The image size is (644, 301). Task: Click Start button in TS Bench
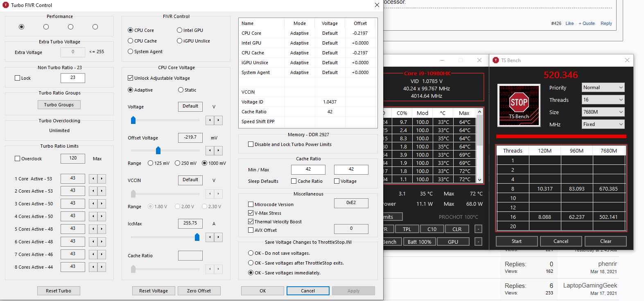tap(517, 241)
